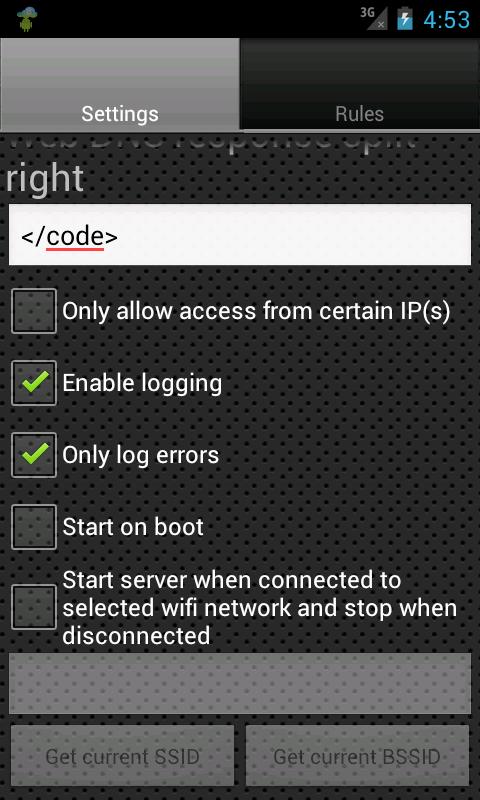
Task: Tap the Get current SSID button
Action: point(122,756)
